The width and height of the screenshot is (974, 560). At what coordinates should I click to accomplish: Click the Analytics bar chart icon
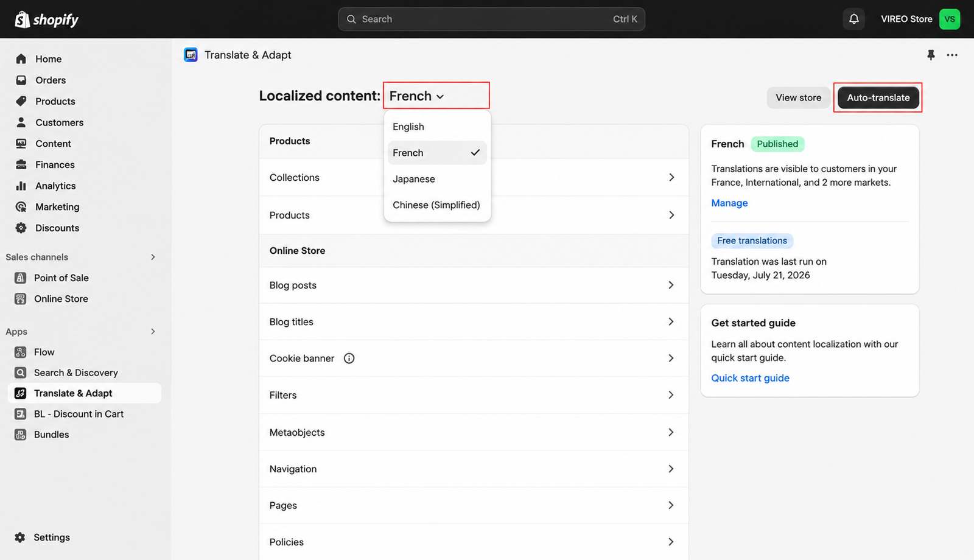tap(21, 186)
